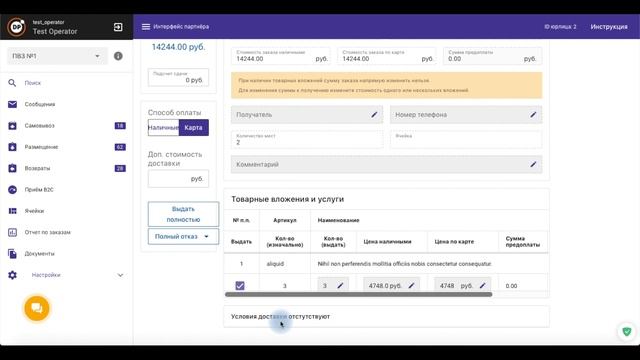Click pencil icon for Кол-во (выдать) value 3
The width and height of the screenshot is (640, 360).
coord(340,286)
